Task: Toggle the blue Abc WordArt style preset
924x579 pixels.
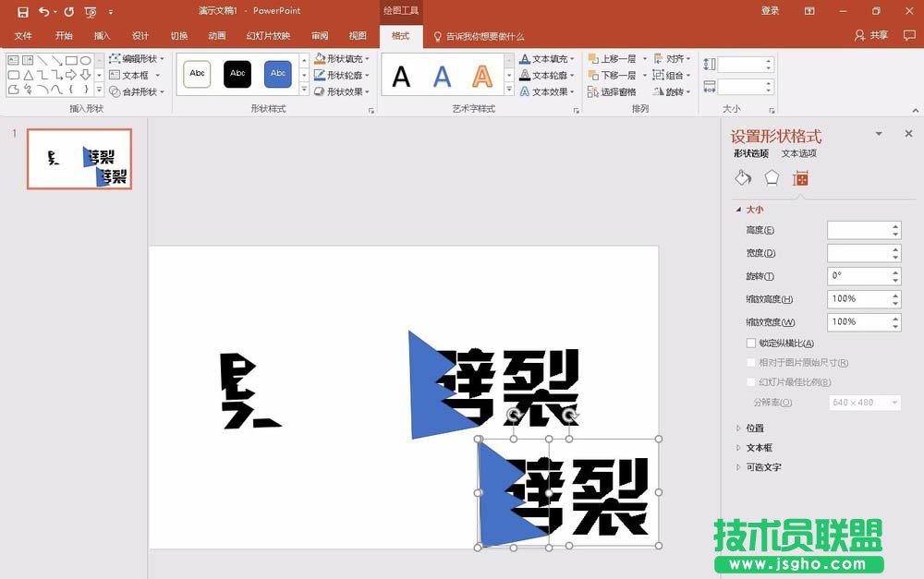Action: 278,74
